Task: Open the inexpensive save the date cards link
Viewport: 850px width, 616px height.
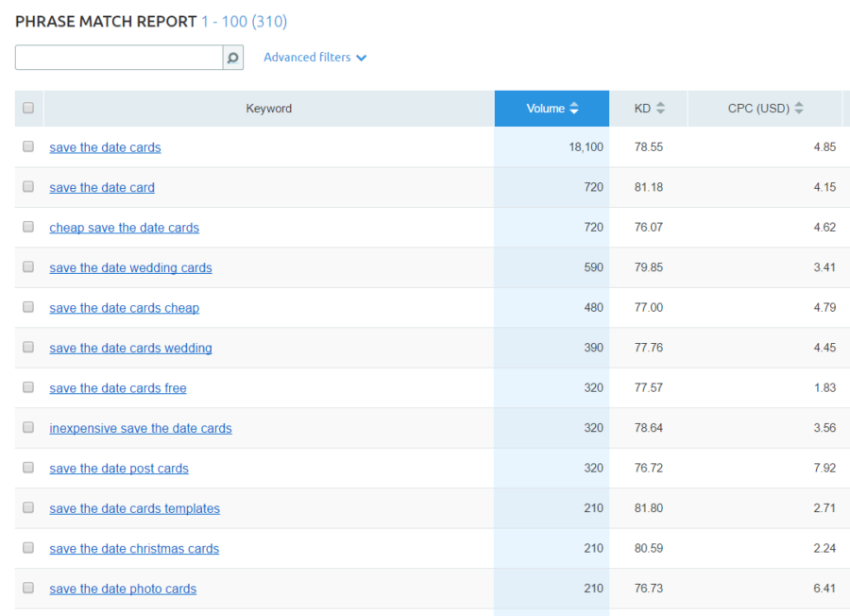Action: point(141,428)
